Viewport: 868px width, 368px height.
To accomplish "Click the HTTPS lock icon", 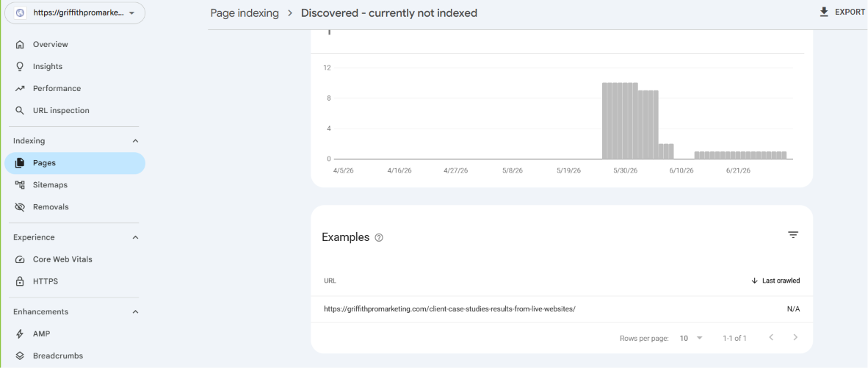I will click(20, 281).
